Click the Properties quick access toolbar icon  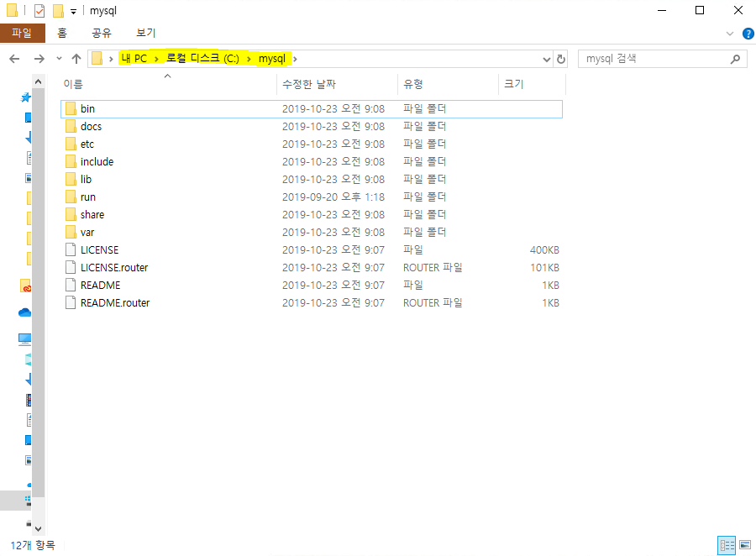click(x=39, y=10)
